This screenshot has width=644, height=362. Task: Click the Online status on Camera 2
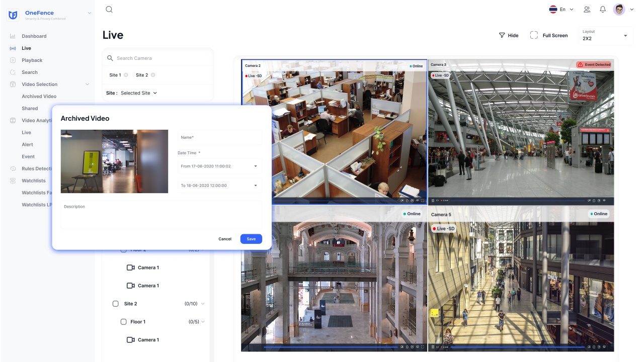point(416,66)
